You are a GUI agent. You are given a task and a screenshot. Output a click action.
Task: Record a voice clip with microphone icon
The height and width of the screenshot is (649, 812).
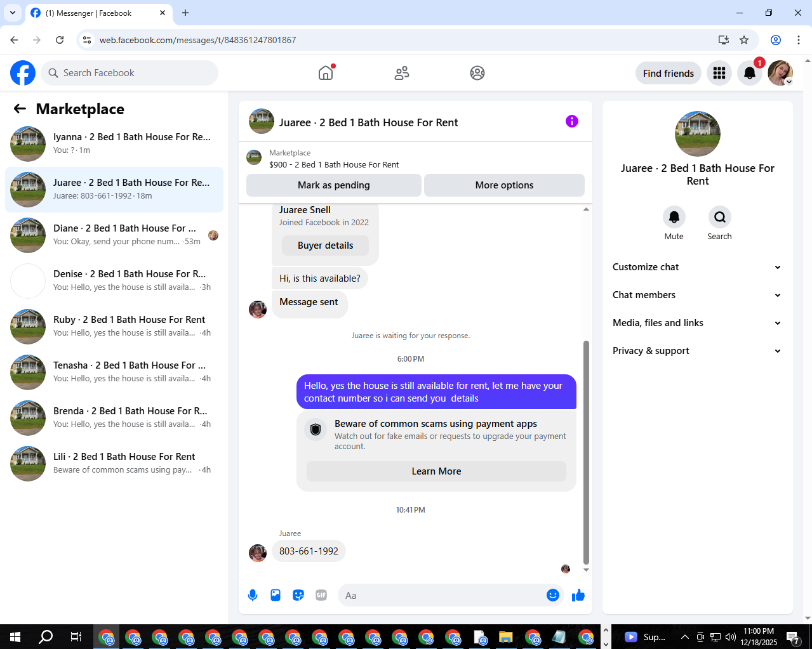tap(253, 595)
